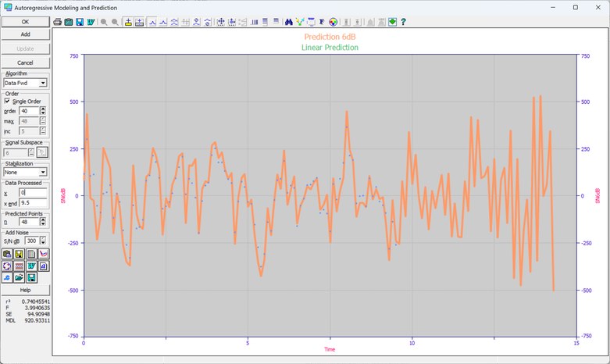Click the blue italic 'a' icon in the left panel
Image resolution: width=610 pixels, height=364 pixels.
pos(44,266)
